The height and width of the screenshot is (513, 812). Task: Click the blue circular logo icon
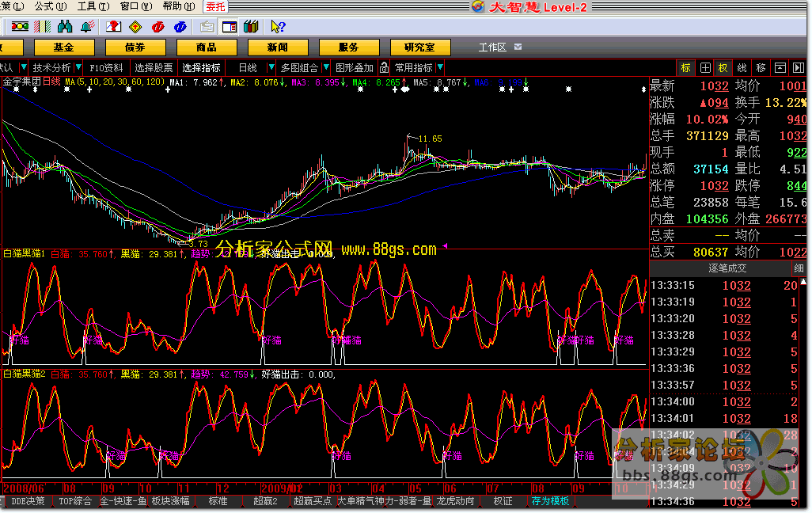tap(180, 26)
